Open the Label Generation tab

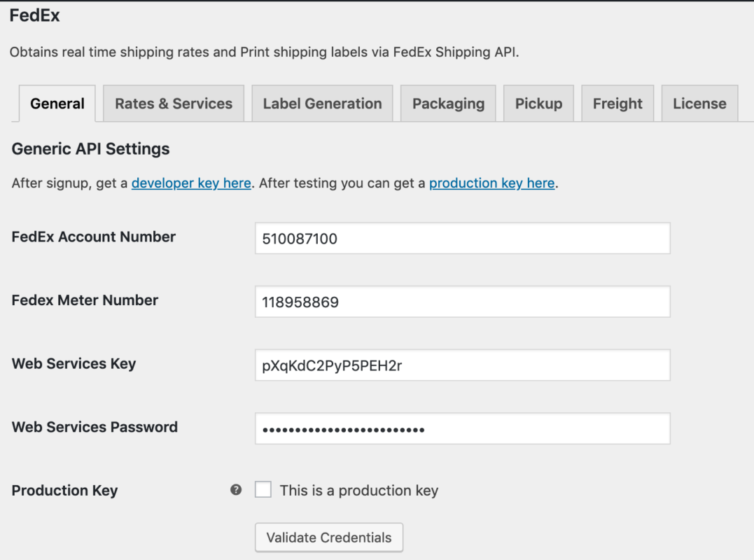[x=322, y=104]
